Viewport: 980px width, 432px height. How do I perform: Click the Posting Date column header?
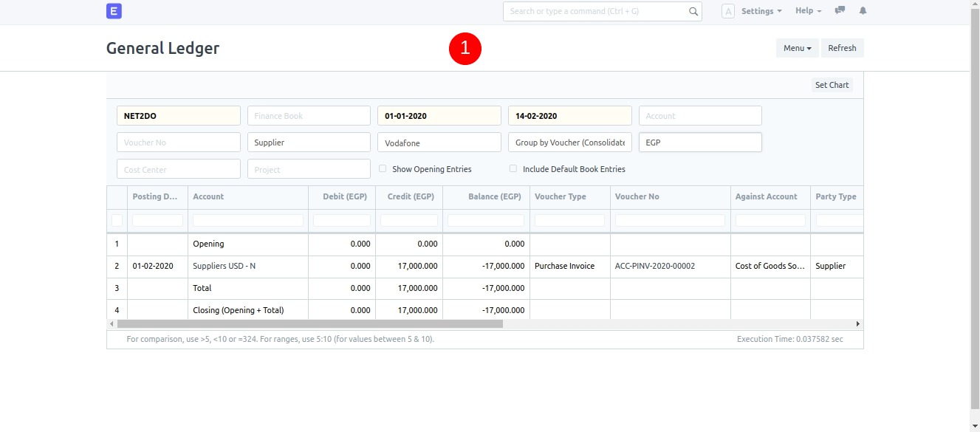158,197
